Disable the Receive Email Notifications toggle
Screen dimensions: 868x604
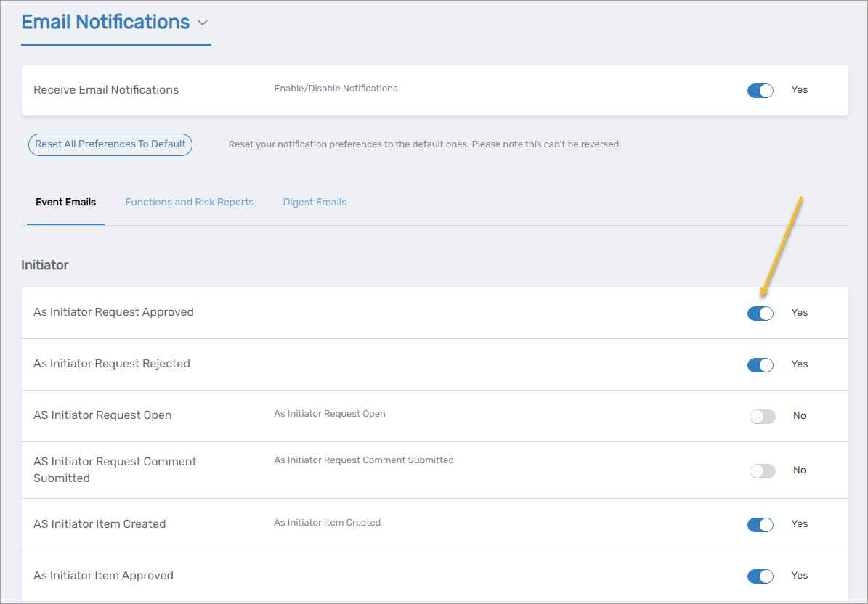point(760,91)
